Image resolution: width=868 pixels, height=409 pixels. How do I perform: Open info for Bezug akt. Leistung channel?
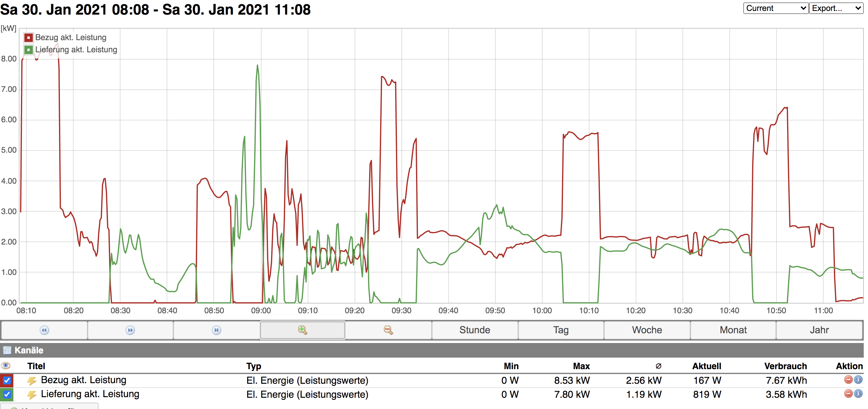point(858,380)
